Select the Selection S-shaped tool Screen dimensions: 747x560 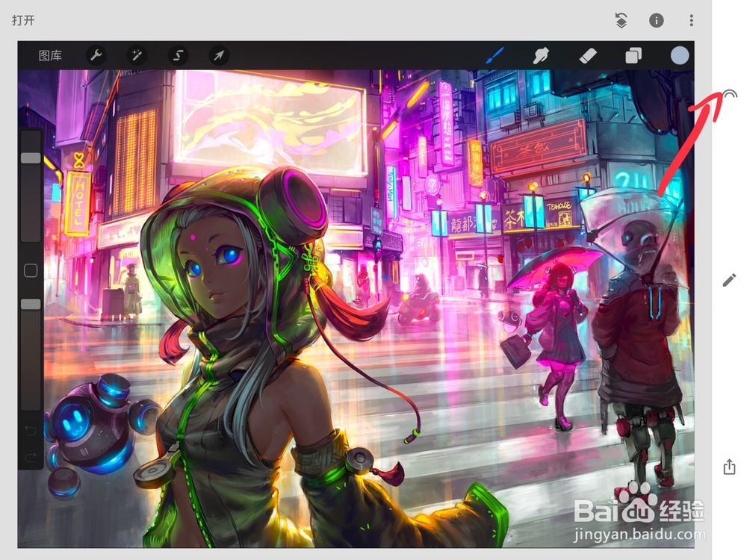pos(179,56)
